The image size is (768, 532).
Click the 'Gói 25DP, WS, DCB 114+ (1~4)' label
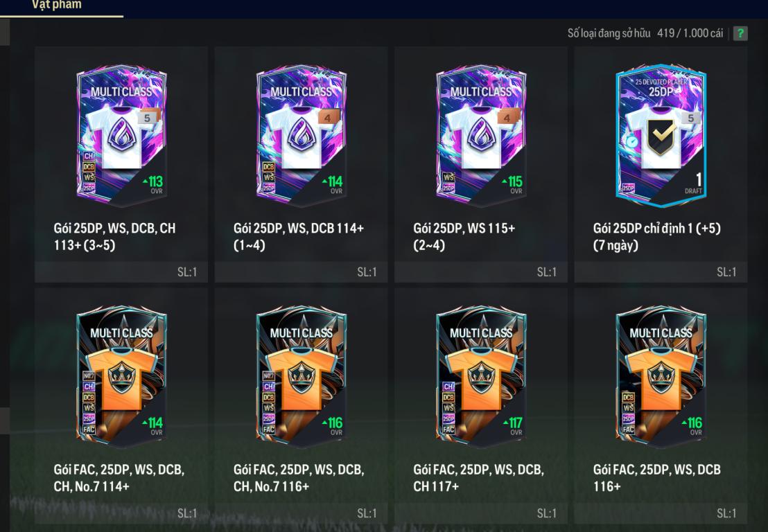point(298,236)
